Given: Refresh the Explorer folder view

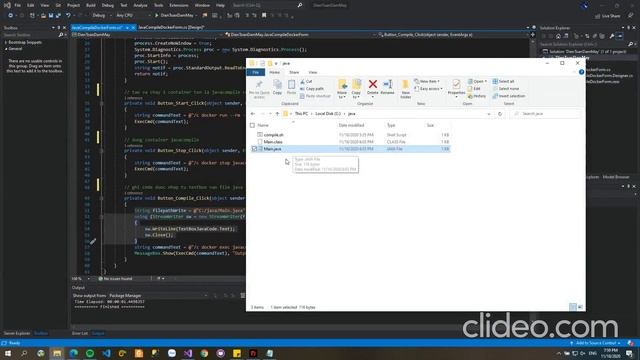Looking at the screenshot, I should tap(500, 114).
